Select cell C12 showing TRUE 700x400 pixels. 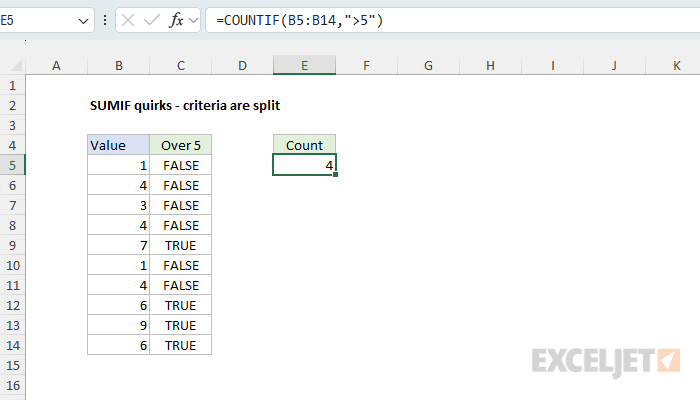(x=181, y=305)
